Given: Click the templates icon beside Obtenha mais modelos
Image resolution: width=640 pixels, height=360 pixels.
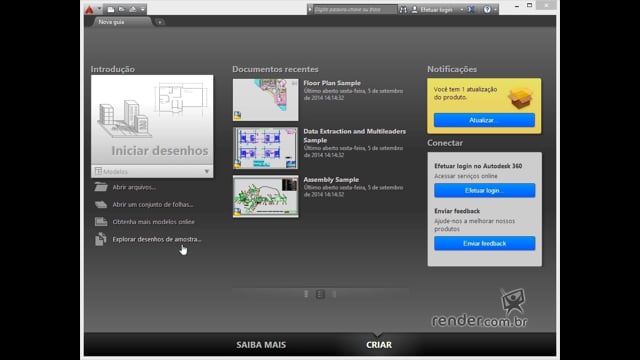Looking at the screenshot, I should click(101, 222).
